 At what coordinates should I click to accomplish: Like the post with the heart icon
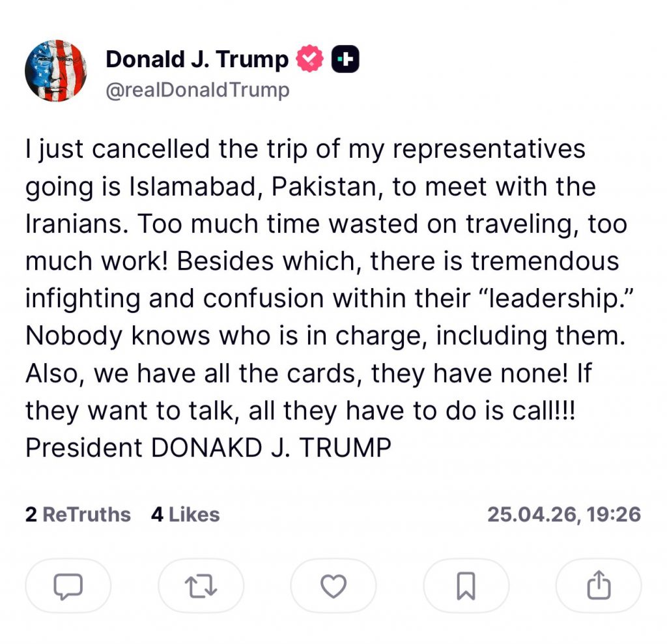[x=333, y=586]
